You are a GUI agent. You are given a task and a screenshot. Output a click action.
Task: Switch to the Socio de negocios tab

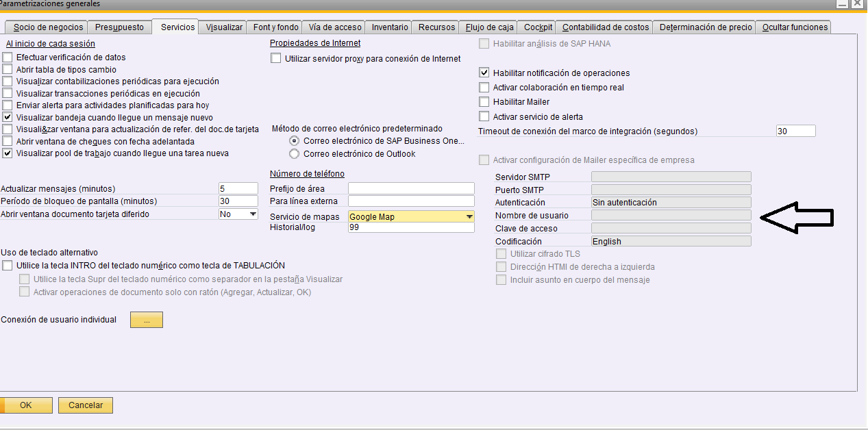tap(48, 27)
